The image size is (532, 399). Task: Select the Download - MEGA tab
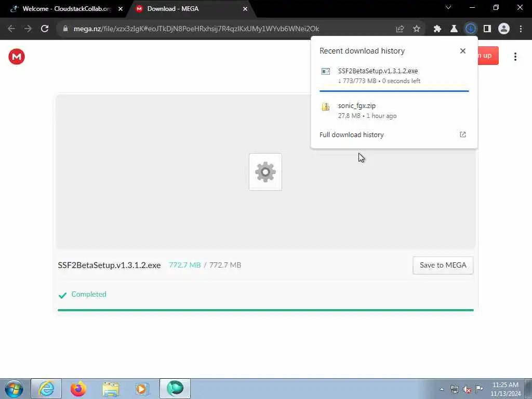pyautogui.click(x=173, y=9)
